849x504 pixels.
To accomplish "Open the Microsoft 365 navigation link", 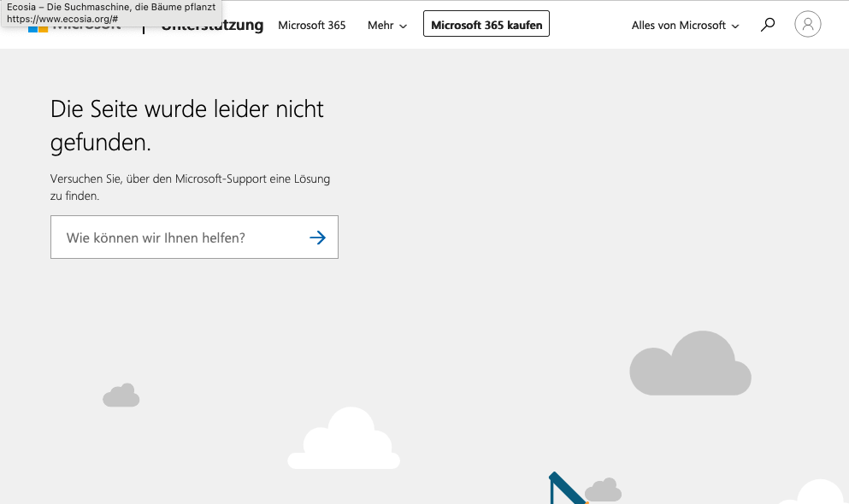I will [312, 26].
